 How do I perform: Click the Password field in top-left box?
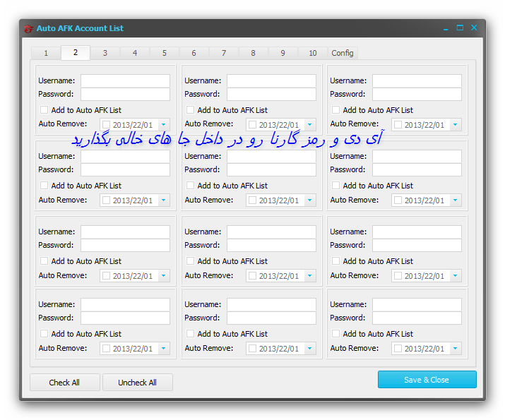125,95
